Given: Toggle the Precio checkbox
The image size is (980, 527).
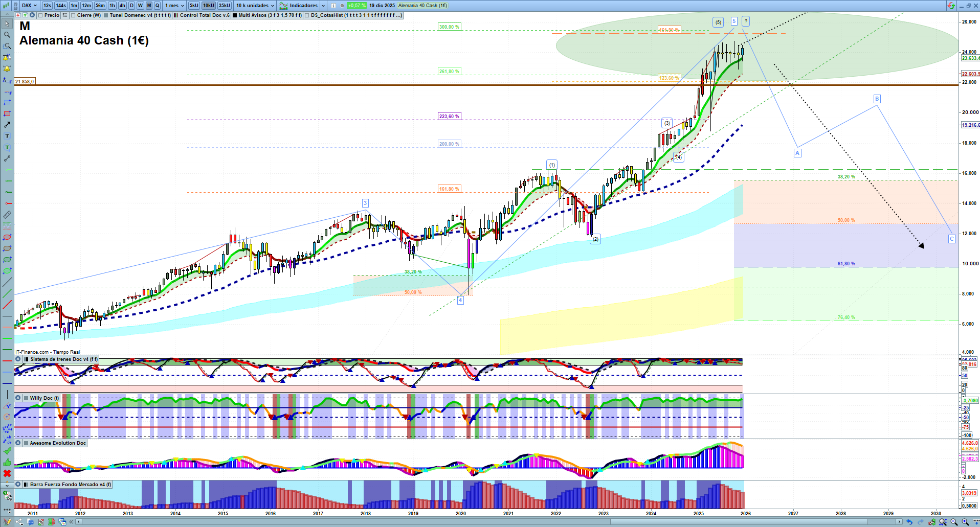Looking at the screenshot, I should pos(40,15).
